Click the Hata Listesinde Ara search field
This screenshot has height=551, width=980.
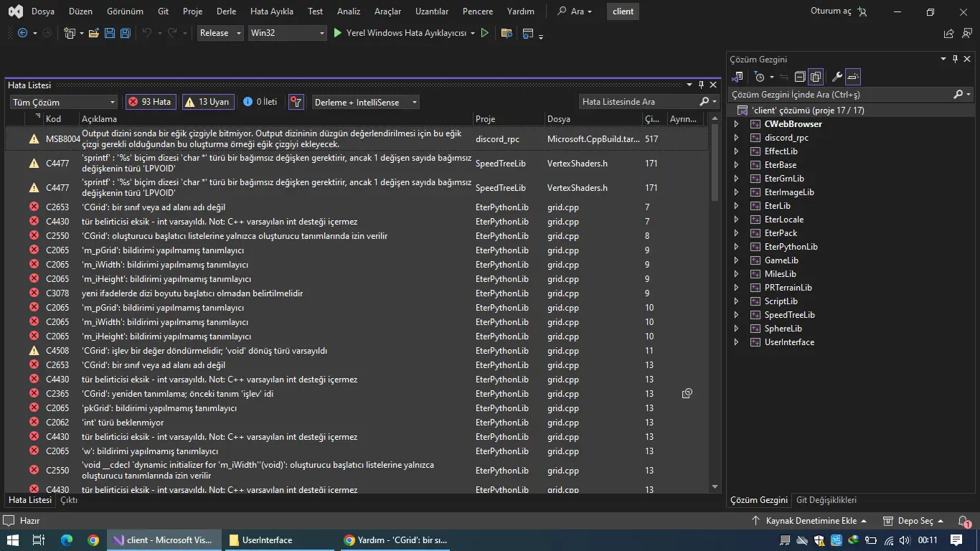639,102
